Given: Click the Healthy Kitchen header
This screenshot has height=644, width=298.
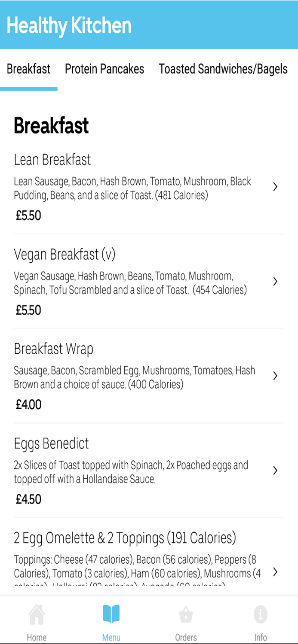Looking at the screenshot, I should click(69, 25).
